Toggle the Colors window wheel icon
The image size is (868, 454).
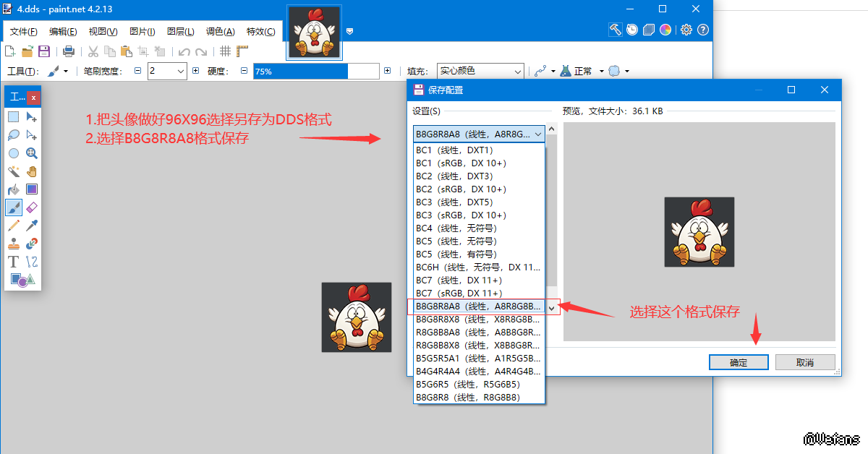pos(665,30)
